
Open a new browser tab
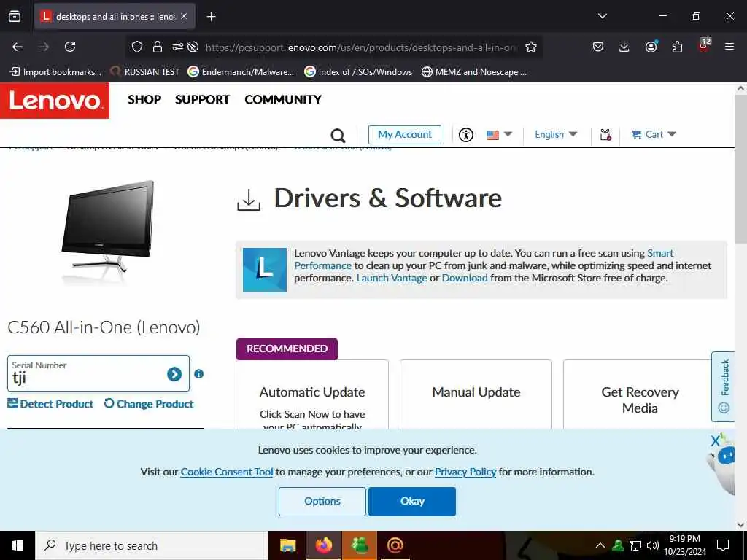[x=211, y=17]
